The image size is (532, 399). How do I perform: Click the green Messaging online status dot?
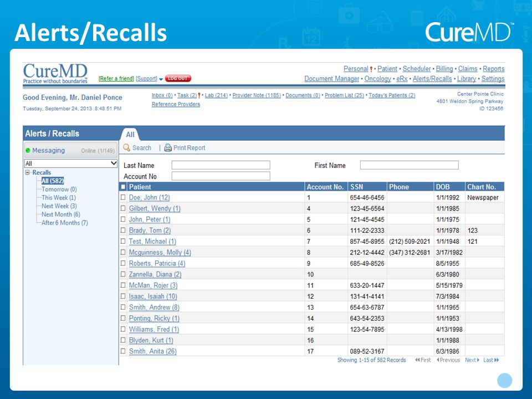(x=28, y=150)
